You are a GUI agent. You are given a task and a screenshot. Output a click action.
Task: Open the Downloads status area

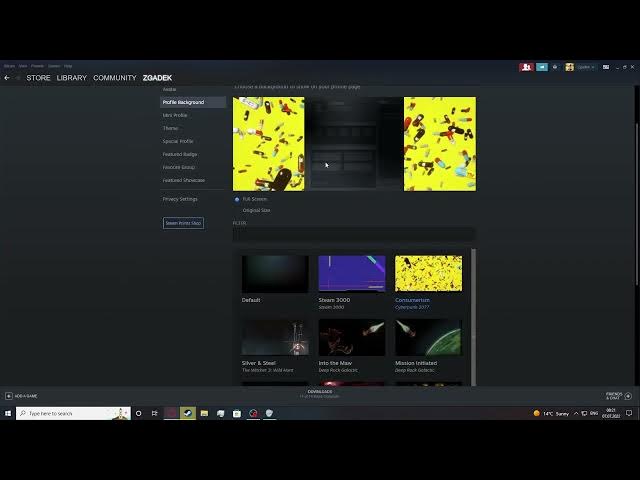320,394
